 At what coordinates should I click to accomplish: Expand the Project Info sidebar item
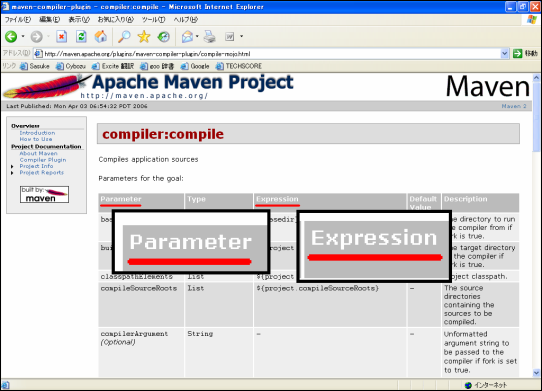pos(12,166)
